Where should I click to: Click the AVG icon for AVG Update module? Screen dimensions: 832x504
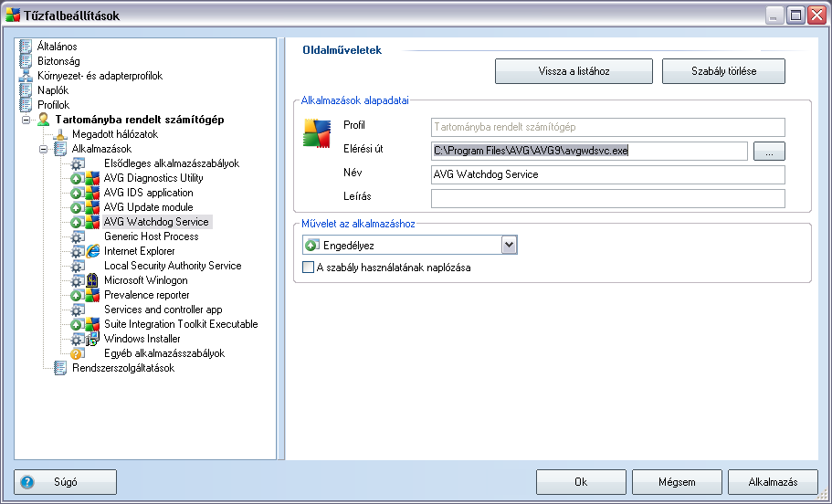pyautogui.click(x=92, y=207)
